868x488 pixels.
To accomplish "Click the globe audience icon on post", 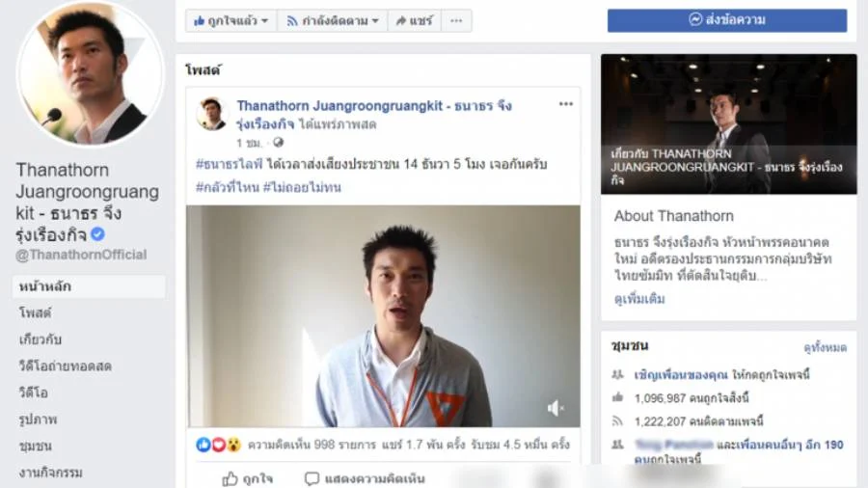I will coord(278,143).
